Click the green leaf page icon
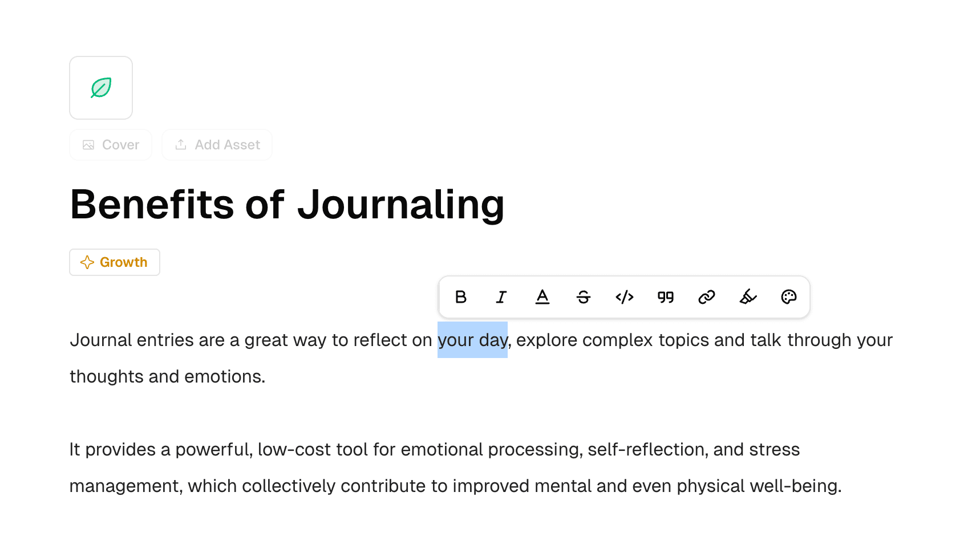 (100, 87)
